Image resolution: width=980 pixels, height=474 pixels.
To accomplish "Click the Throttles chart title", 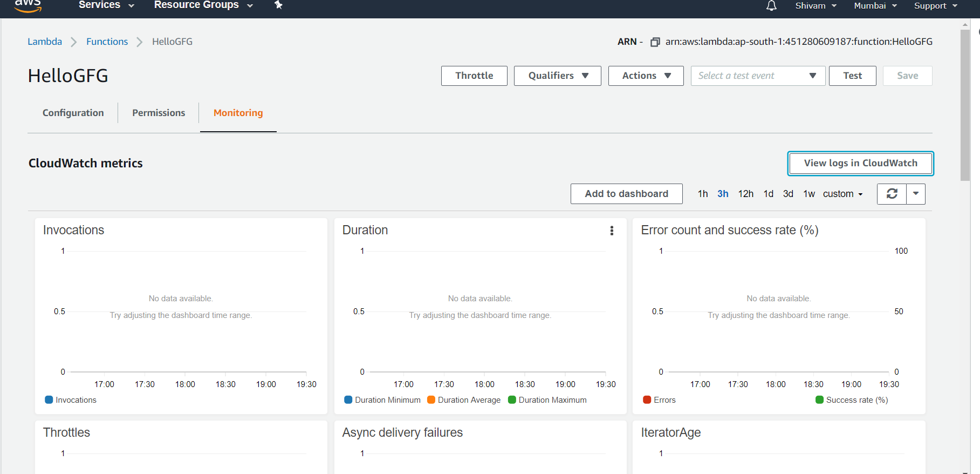I will point(66,432).
